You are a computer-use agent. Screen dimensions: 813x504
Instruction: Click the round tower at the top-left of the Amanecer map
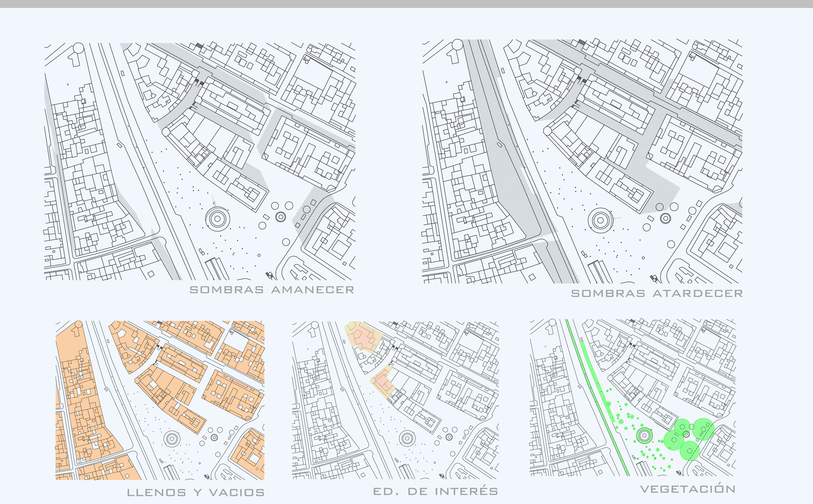click(79, 48)
